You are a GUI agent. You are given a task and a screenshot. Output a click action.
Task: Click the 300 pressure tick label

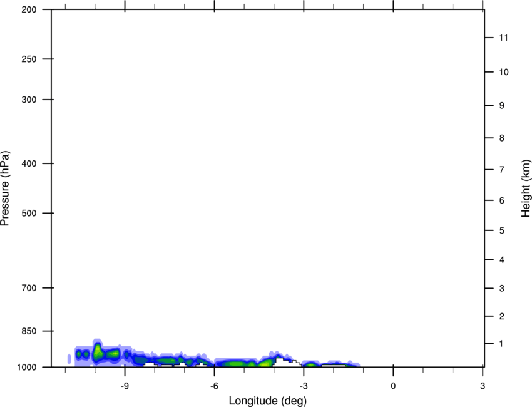[x=29, y=100]
